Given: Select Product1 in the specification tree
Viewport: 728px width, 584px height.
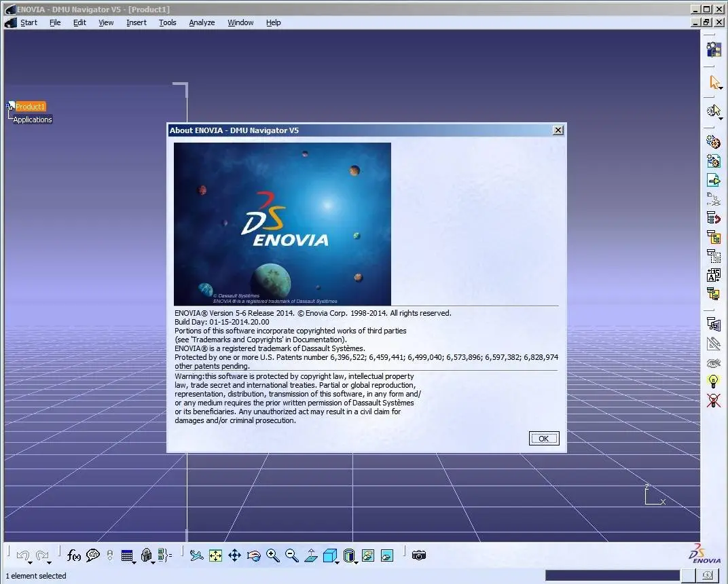Looking at the screenshot, I should click(x=30, y=107).
